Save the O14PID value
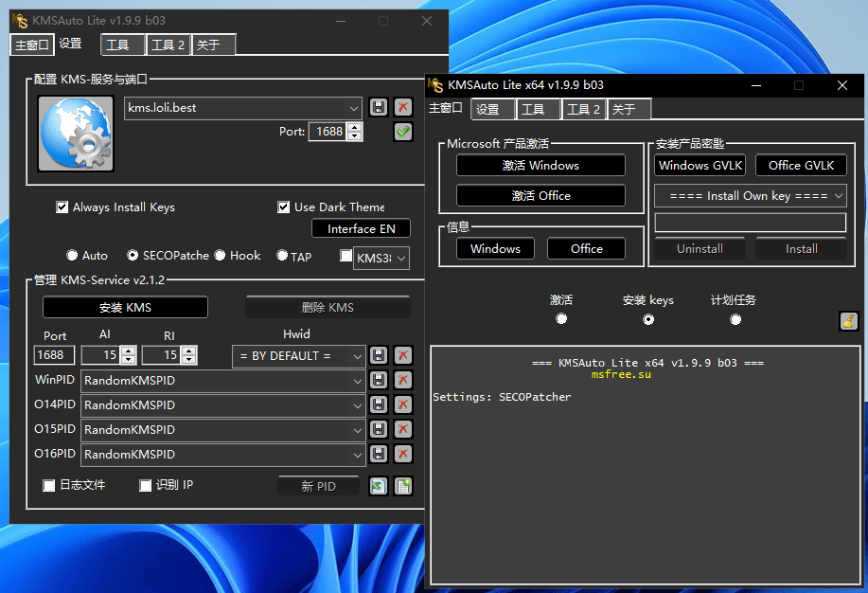 [379, 404]
